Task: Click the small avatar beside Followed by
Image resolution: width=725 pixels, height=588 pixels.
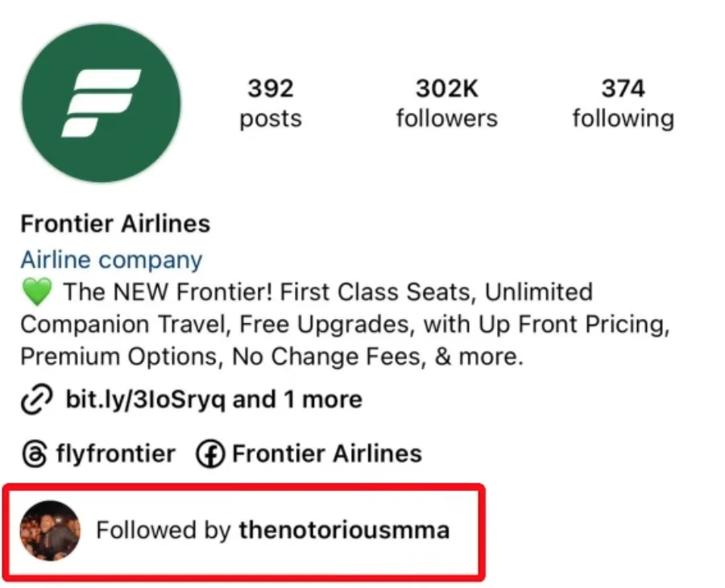Action: pyautogui.click(x=50, y=531)
